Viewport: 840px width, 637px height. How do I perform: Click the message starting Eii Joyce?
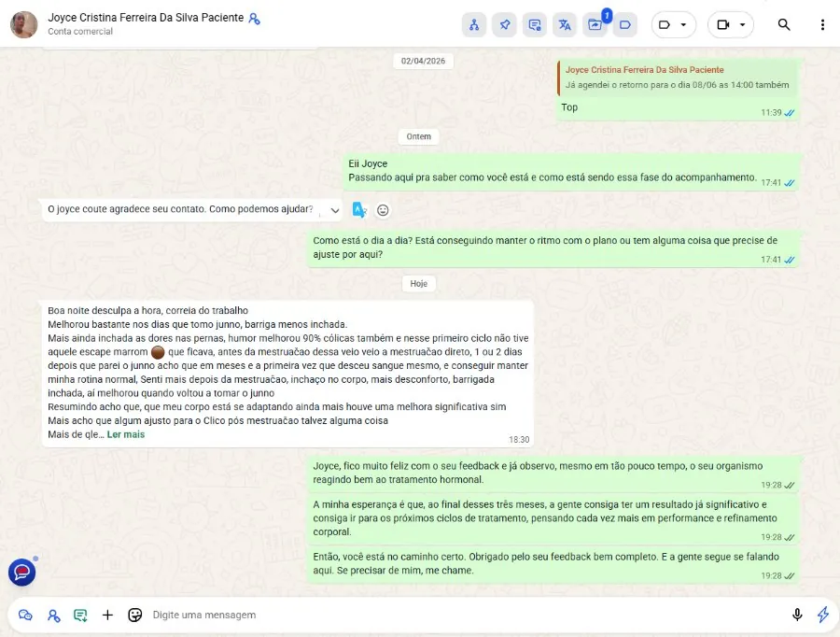point(572,172)
